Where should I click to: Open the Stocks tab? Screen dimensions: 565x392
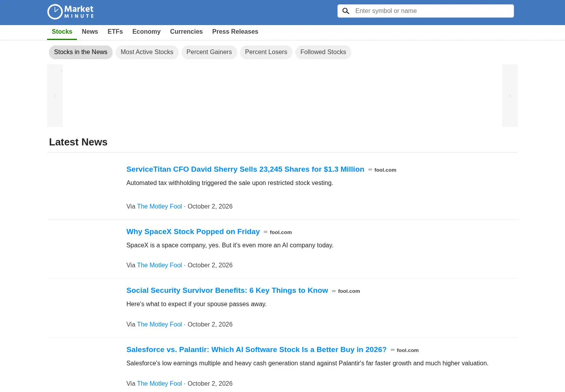pos(62,32)
